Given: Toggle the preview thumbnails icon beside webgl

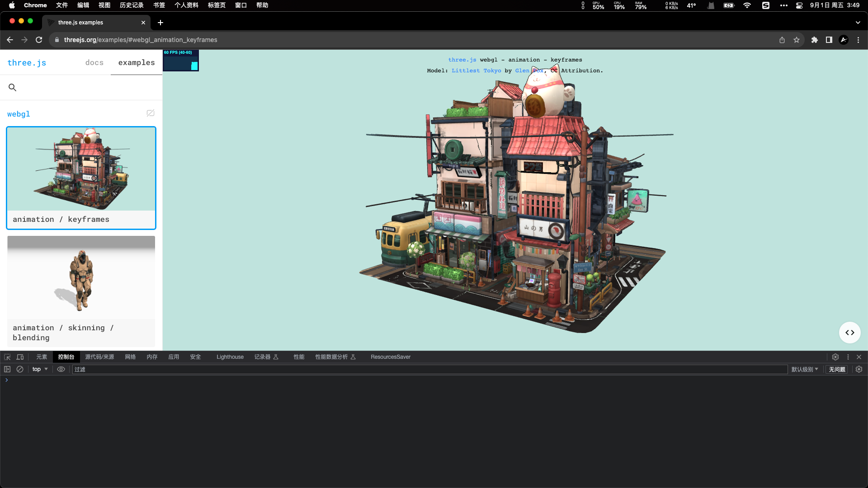Looking at the screenshot, I should (x=151, y=113).
